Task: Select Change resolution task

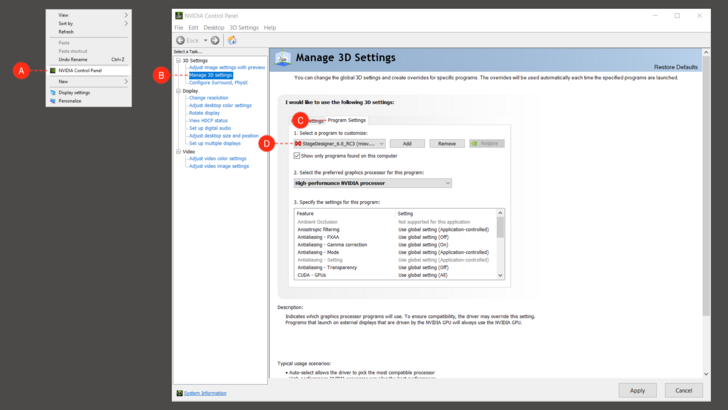Action: tap(208, 98)
